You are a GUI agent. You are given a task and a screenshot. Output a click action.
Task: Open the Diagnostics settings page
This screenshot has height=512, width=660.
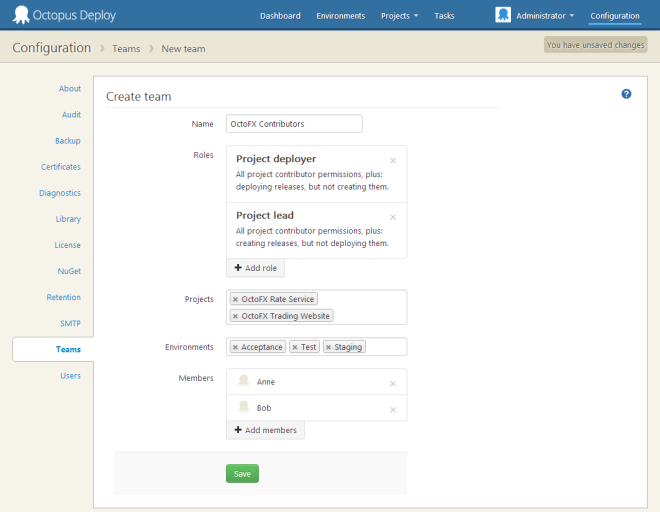point(60,193)
